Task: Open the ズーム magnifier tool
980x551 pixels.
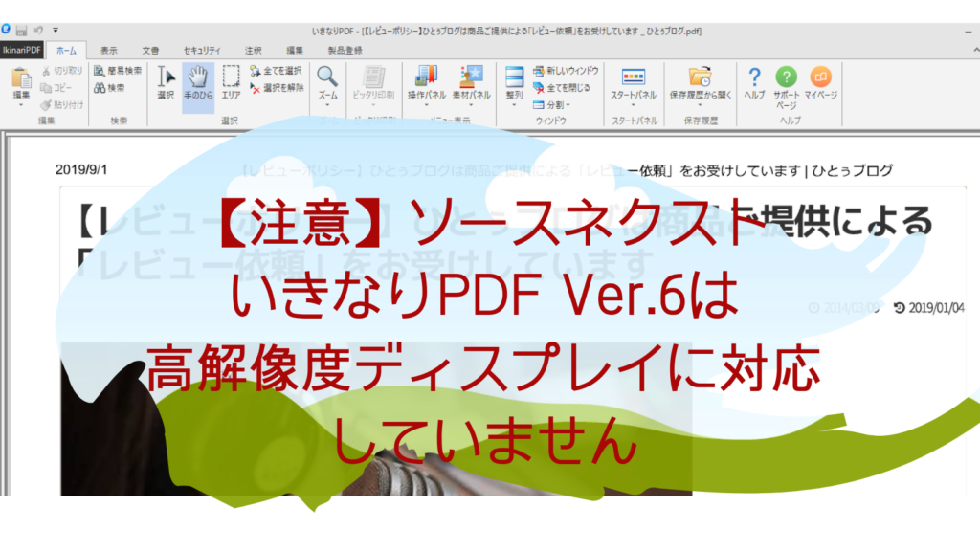Action: pyautogui.click(x=327, y=86)
